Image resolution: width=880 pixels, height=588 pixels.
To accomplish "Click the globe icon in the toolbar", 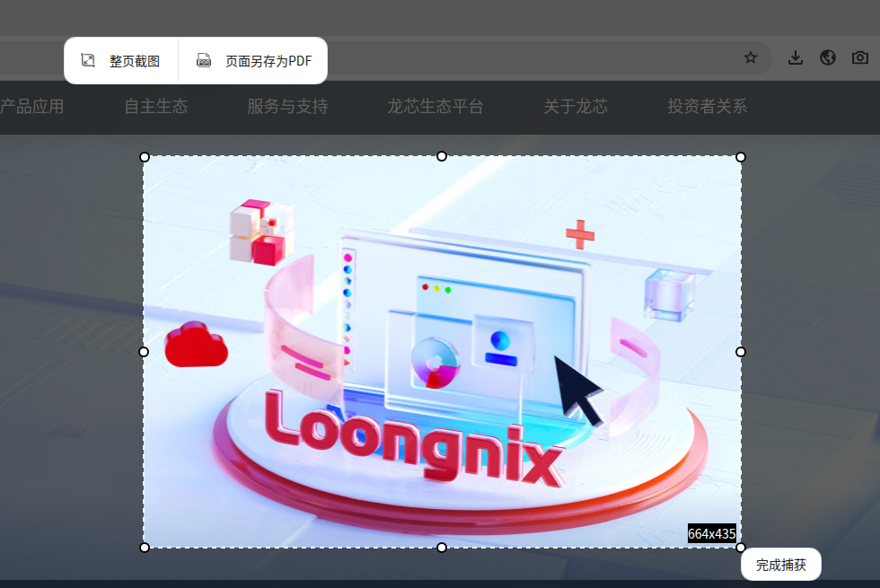I will pyautogui.click(x=828, y=57).
